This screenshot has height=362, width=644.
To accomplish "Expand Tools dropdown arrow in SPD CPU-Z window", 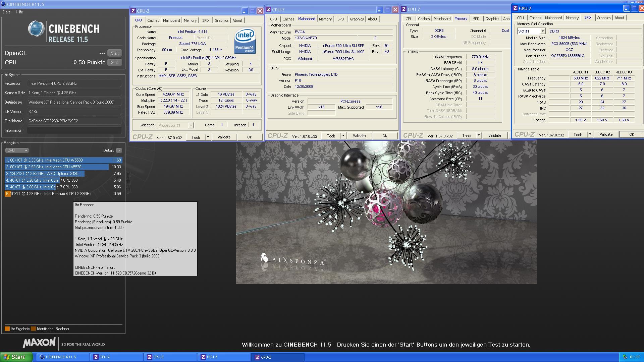I will click(x=590, y=134).
